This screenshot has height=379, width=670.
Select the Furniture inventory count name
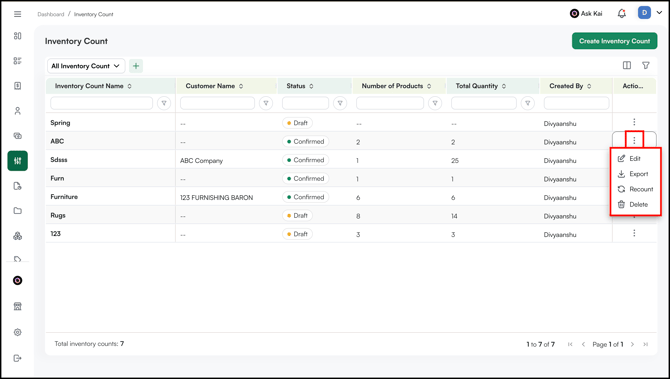pos(64,197)
